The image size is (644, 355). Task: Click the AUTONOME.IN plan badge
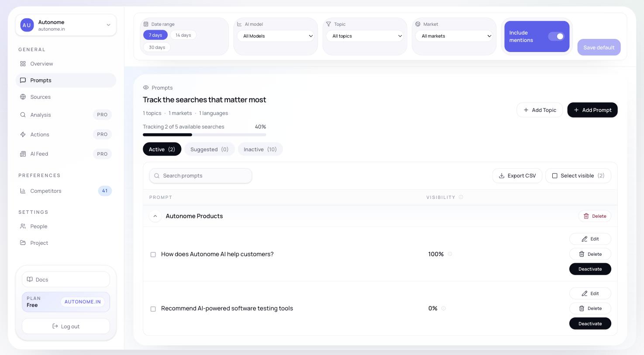pyautogui.click(x=83, y=302)
